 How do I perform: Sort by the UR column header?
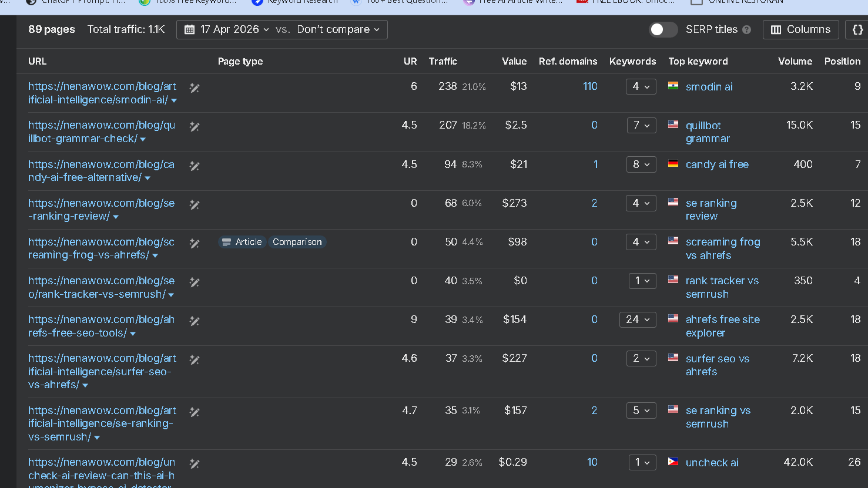point(410,61)
